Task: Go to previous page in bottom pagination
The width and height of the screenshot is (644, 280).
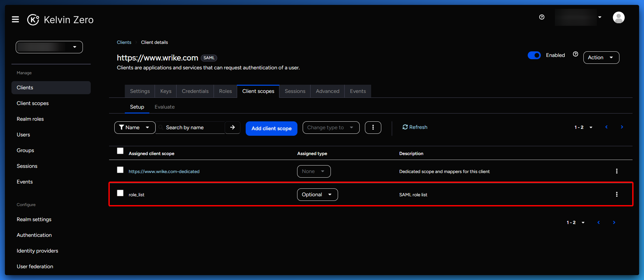Action: coord(598,222)
